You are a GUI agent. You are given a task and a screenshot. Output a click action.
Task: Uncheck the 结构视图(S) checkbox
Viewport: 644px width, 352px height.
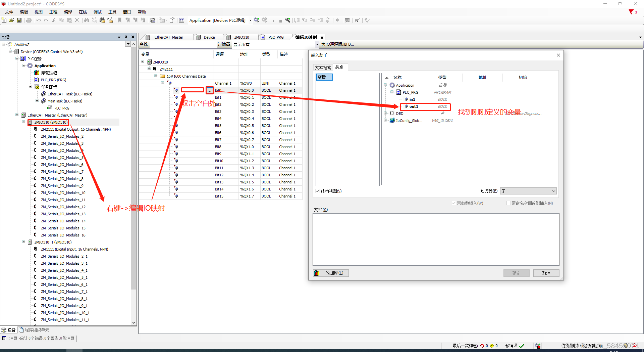point(318,191)
